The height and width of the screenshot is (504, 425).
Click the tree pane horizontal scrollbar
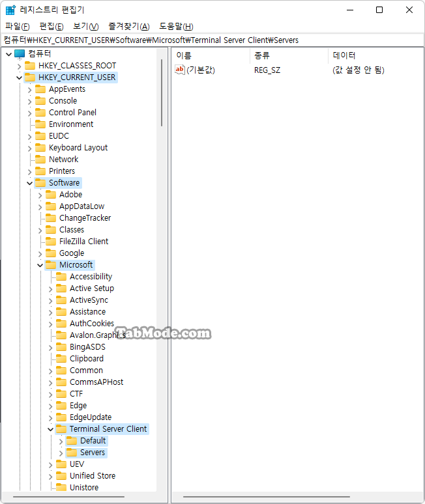(x=68, y=497)
